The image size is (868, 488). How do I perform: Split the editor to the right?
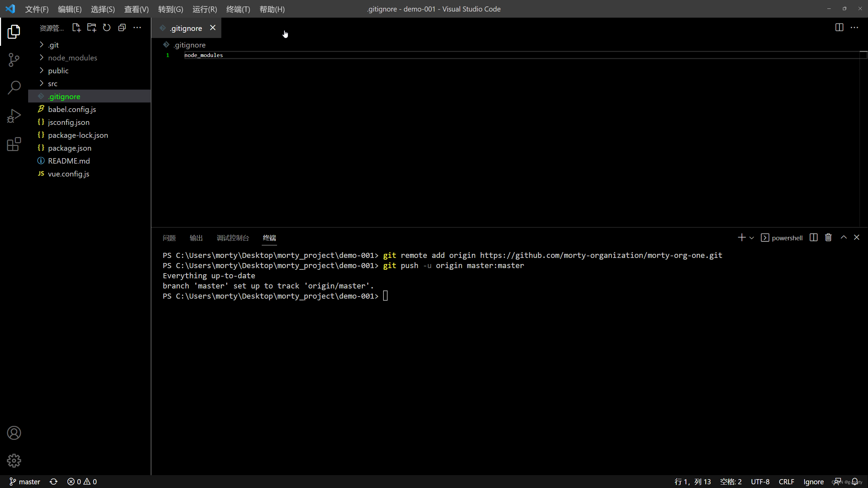point(839,27)
